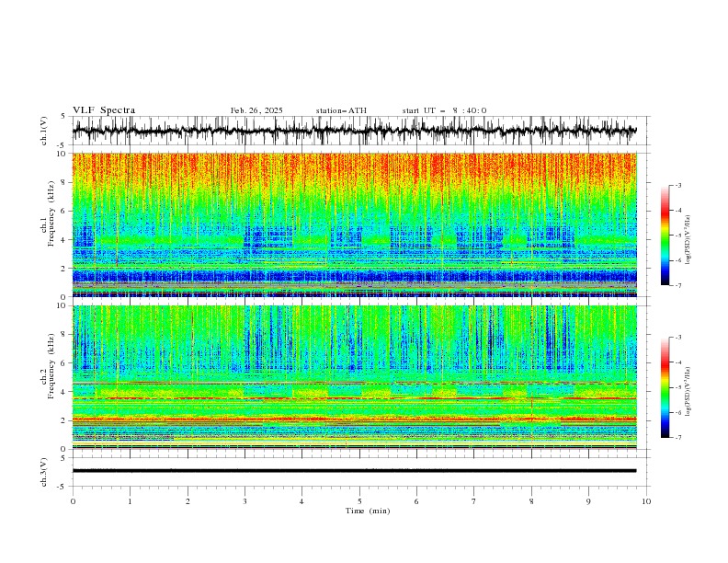The image size is (728, 563).
Task: Click the ch.2 spectrogram color scale bar
Action: (665, 387)
